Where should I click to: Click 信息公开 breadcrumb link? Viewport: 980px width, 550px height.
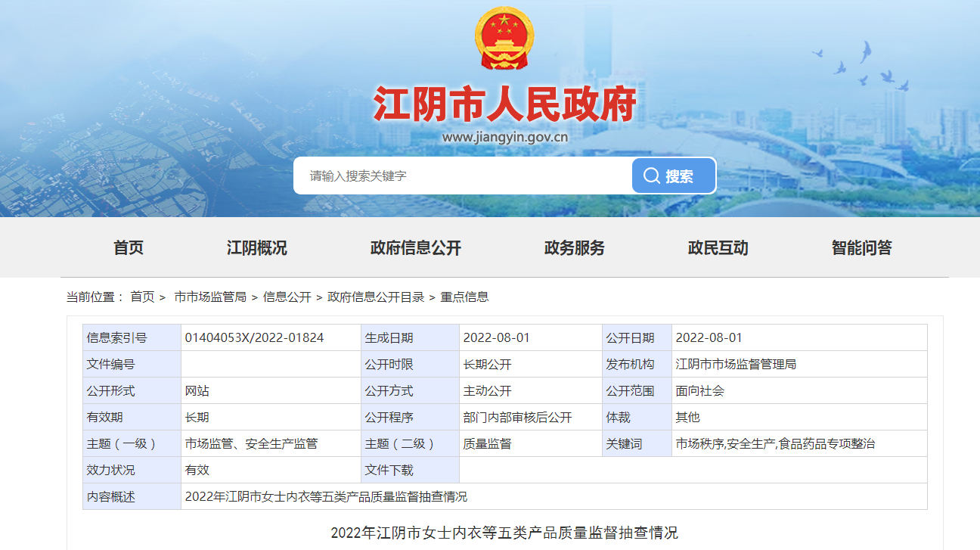287,297
